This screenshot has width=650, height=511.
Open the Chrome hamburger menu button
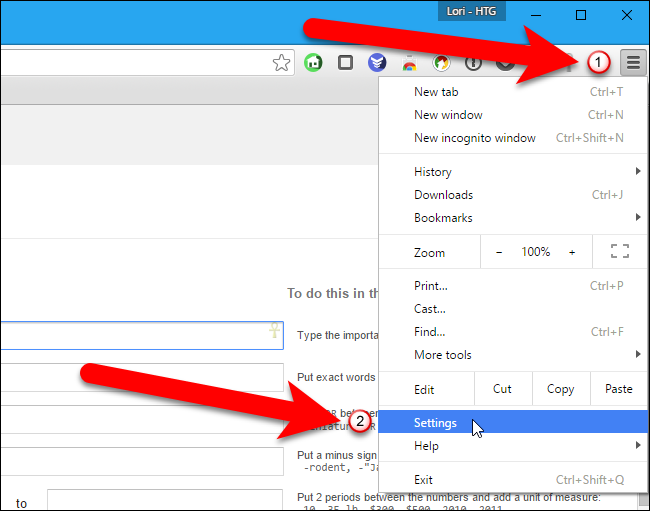click(633, 63)
